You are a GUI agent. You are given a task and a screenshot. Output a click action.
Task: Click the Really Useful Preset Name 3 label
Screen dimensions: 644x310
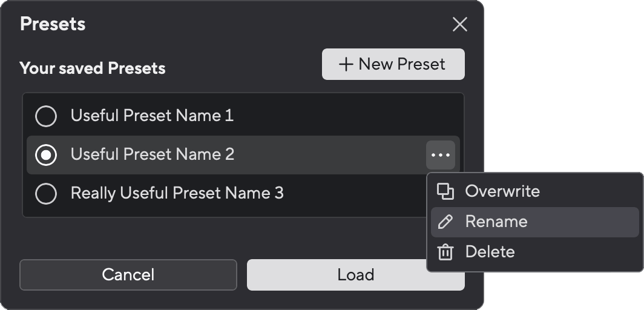coord(177,194)
